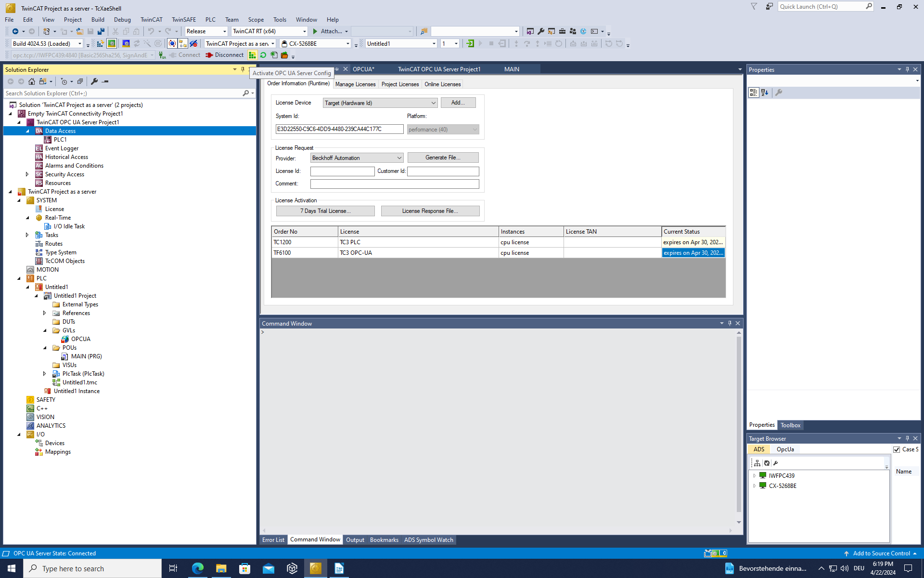Toggle Alphabetical sort in Properties panel

(765, 92)
